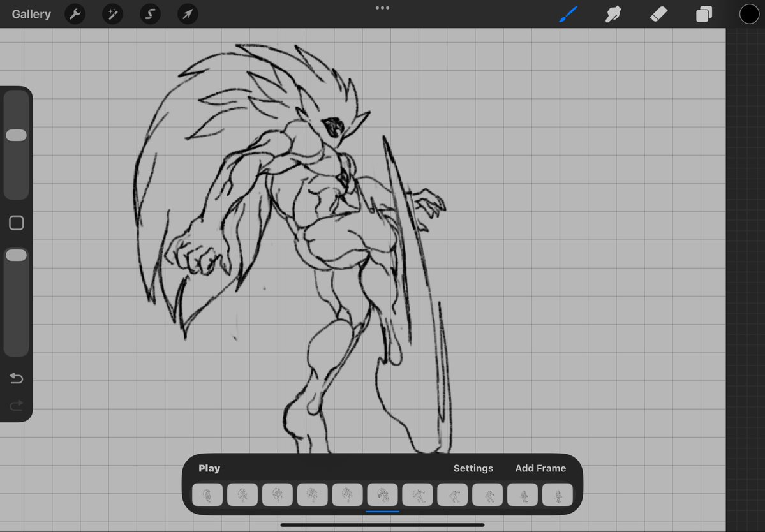Pick the Eraser tool

click(658, 13)
